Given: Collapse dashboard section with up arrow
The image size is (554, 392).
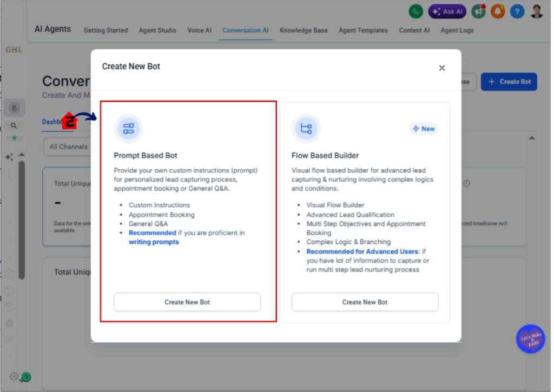Looking at the screenshot, I should pyautogui.click(x=531, y=138).
